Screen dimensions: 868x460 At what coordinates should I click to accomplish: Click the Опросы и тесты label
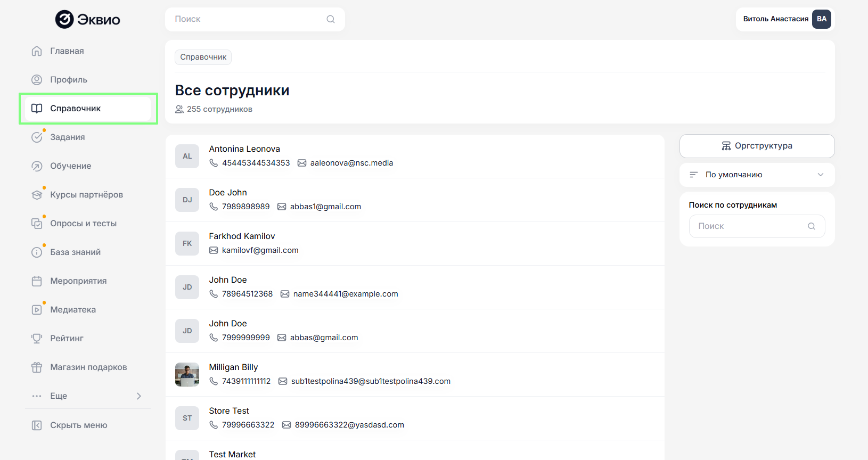84,224
